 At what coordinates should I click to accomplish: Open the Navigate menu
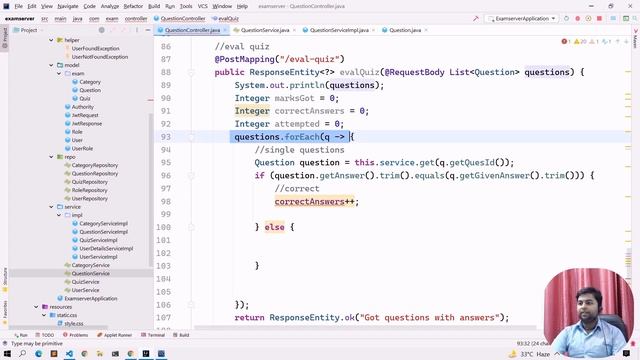[68, 6]
